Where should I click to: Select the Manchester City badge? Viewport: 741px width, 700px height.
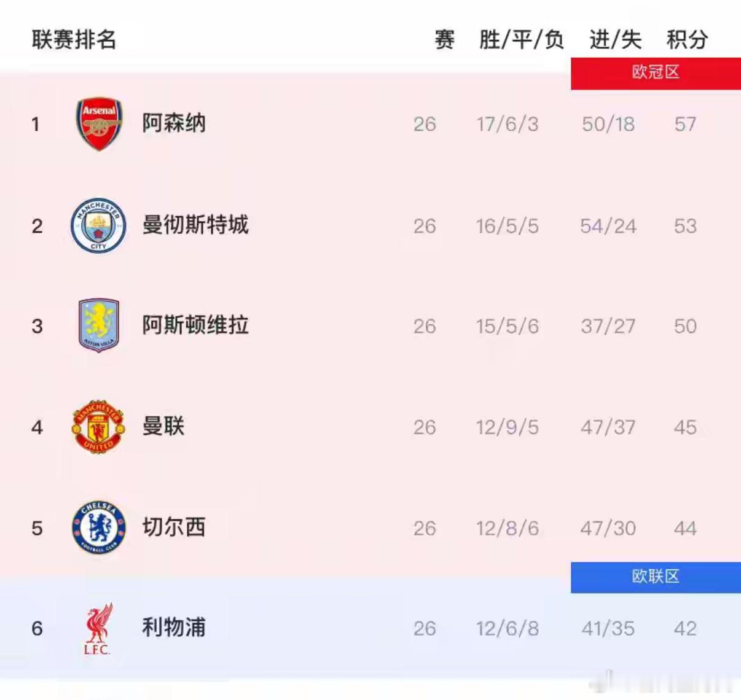[97, 225]
